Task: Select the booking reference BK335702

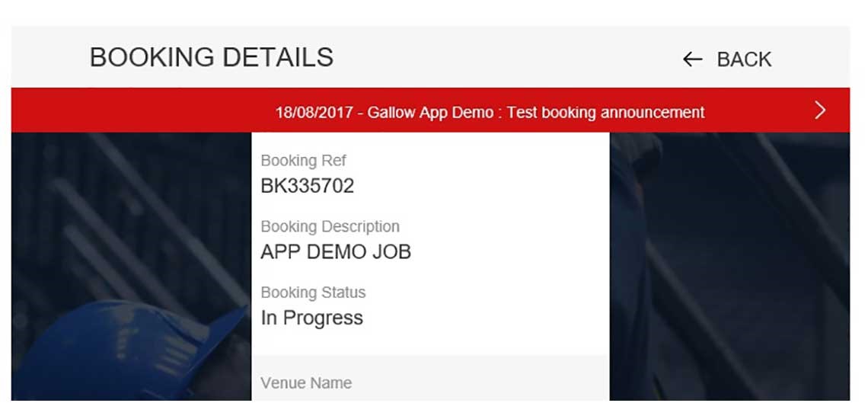Action: [x=307, y=186]
